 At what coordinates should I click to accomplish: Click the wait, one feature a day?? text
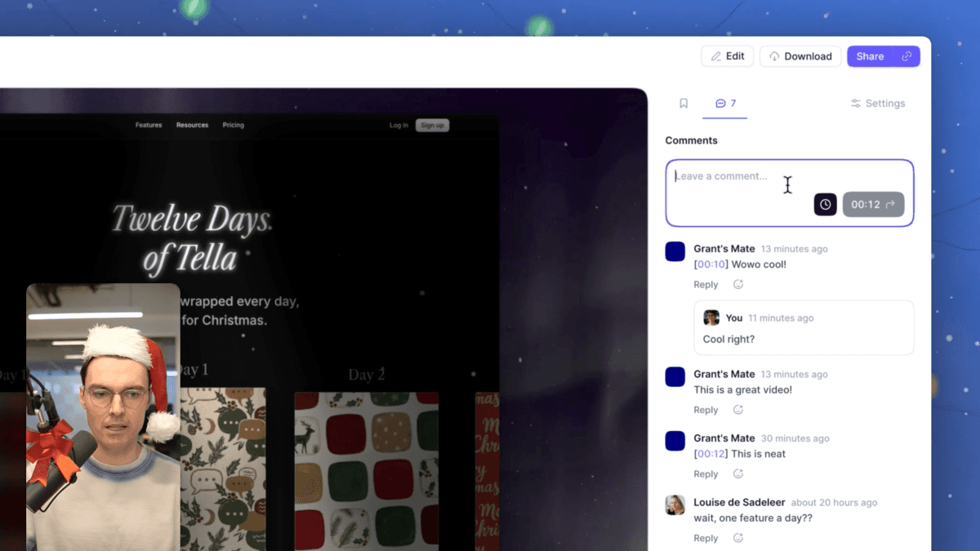tap(753, 518)
